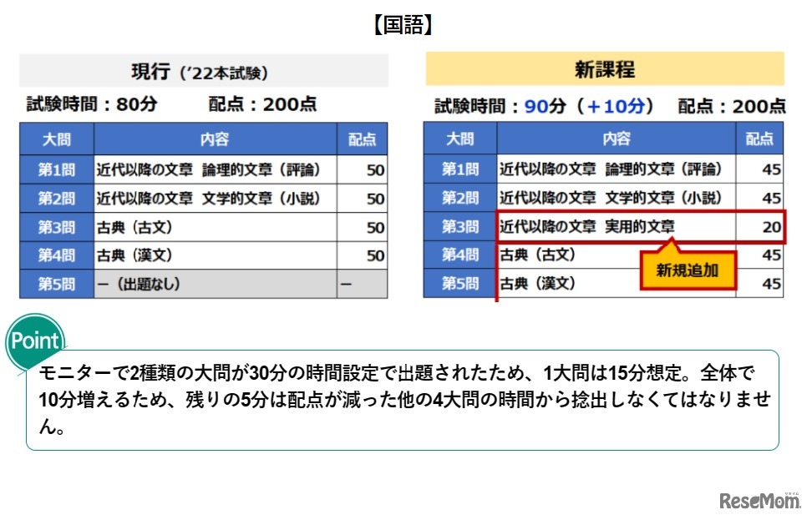This screenshot has height=520, width=812.
Task: Select the grayed 第5問 出題なし row
Action: 200,282
